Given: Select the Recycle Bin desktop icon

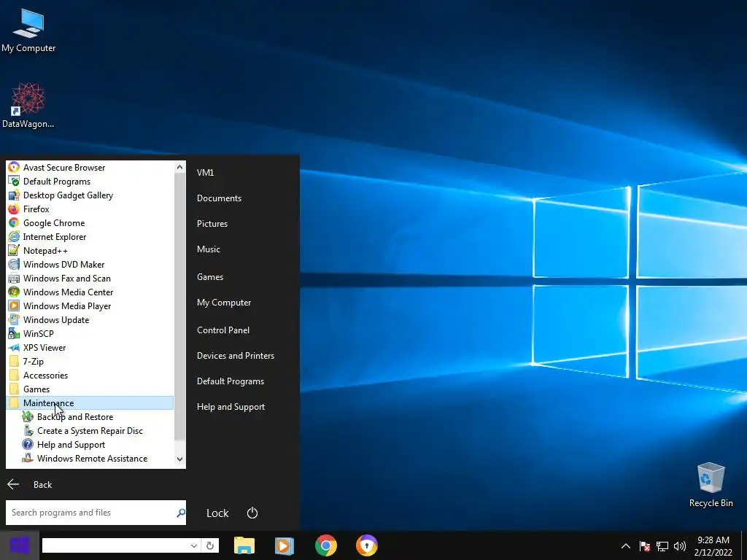Looking at the screenshot, I should (711, 485).
